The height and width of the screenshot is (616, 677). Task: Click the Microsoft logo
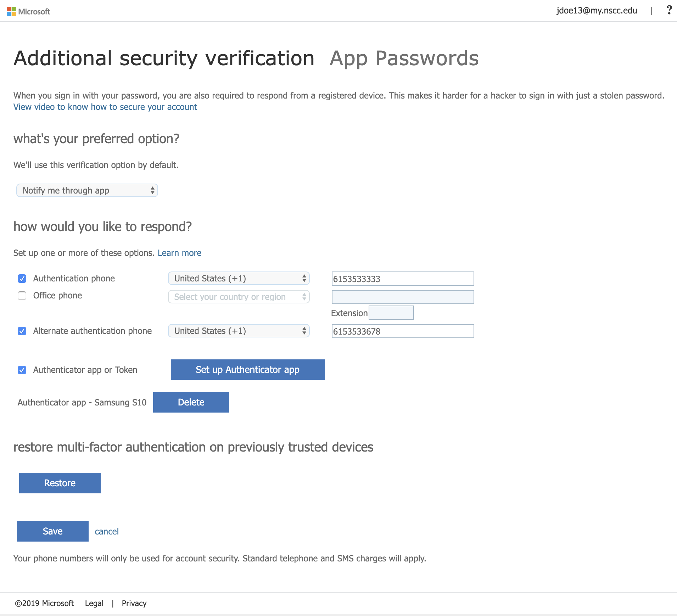pyautogui.click(x=29, y=11)
